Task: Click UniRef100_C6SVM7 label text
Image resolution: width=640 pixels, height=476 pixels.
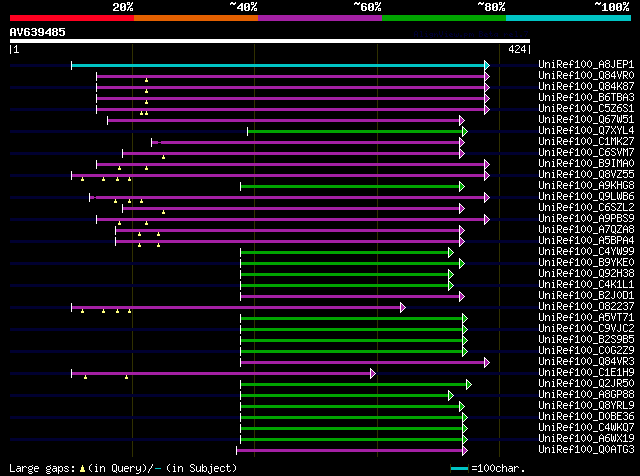Action: 586,152
